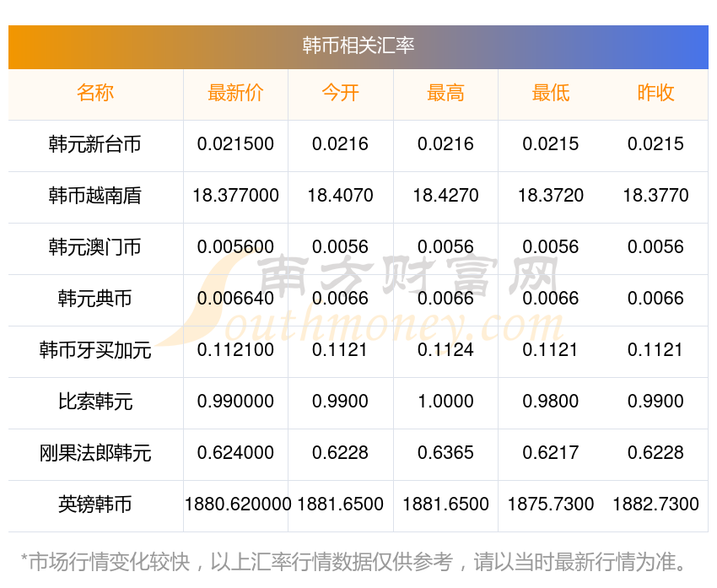The image size is (717, 588).
Task: Select the 名称 column header
Action: click(95, 93)
